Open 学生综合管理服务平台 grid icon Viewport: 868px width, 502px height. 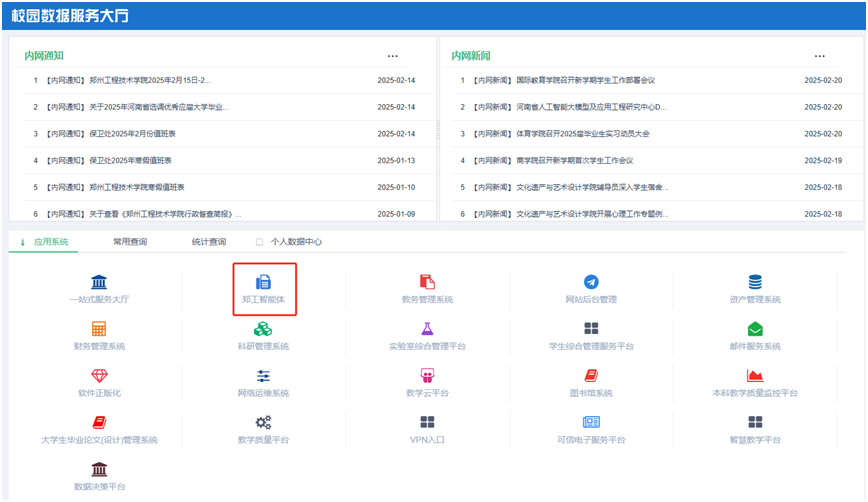(591, 329)
